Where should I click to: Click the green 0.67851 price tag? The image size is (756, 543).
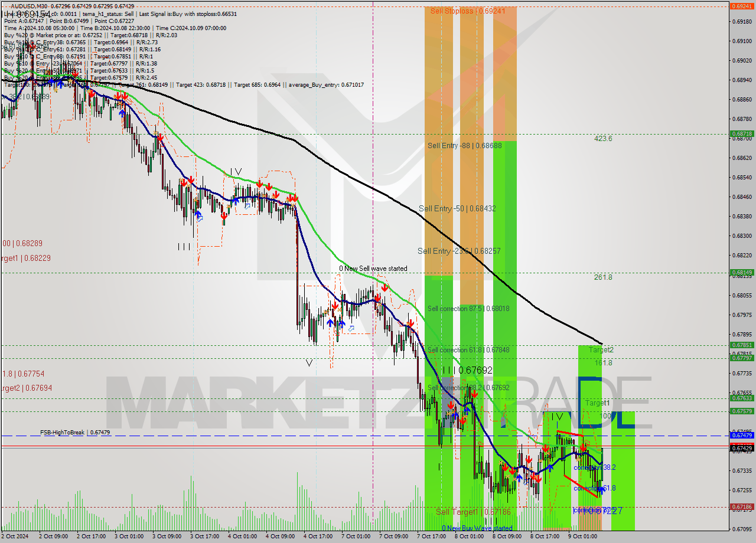pos(741,345)
